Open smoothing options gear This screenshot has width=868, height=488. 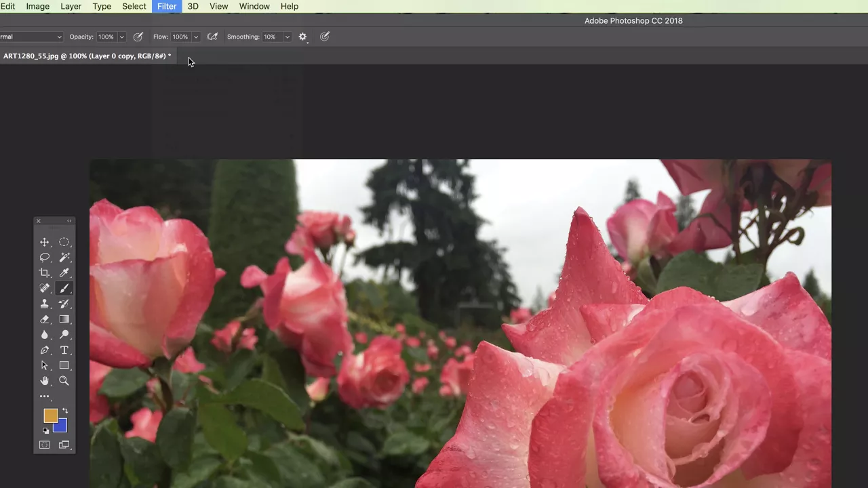click(x=303, y=37)
